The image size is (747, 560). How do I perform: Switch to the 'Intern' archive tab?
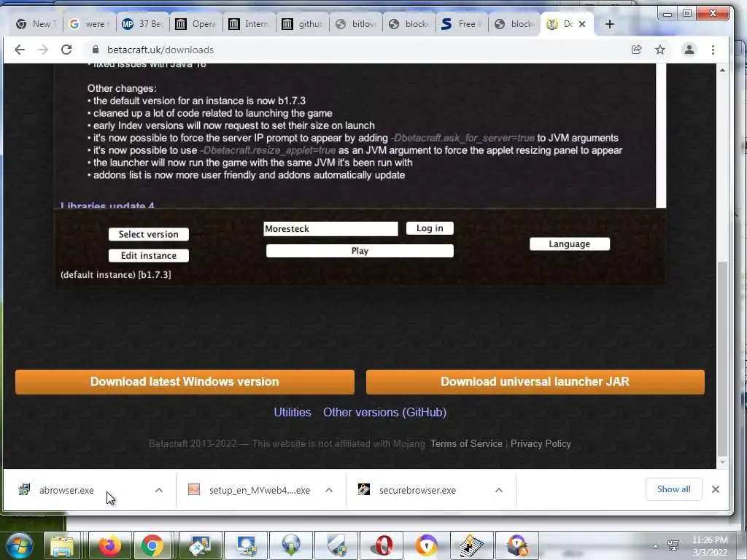point(248,24)
